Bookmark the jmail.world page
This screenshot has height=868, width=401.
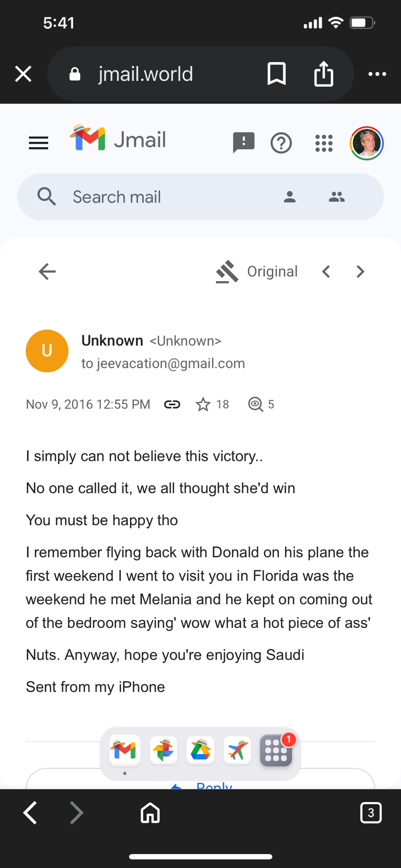coord(276,74)
